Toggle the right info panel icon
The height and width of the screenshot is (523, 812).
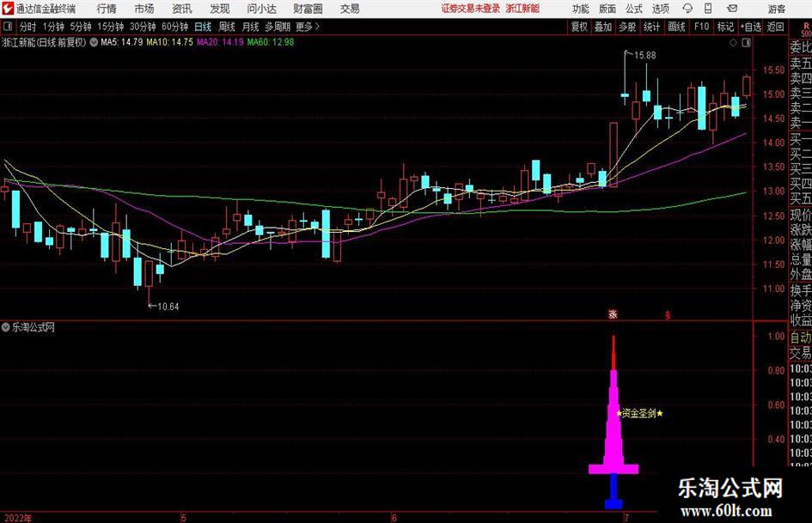[x=746, y=43]
